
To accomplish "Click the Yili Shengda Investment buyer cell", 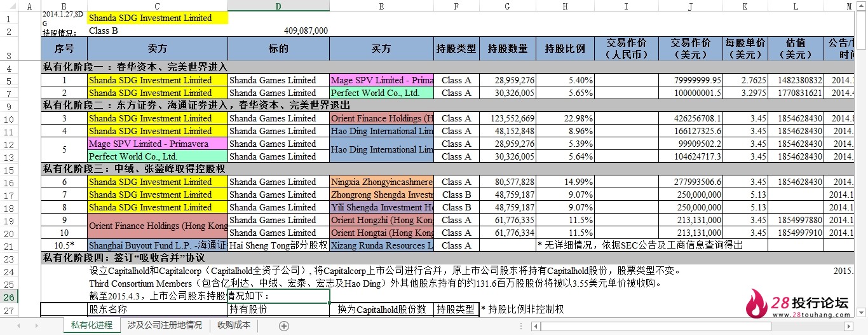I will (x=381, y=207).
